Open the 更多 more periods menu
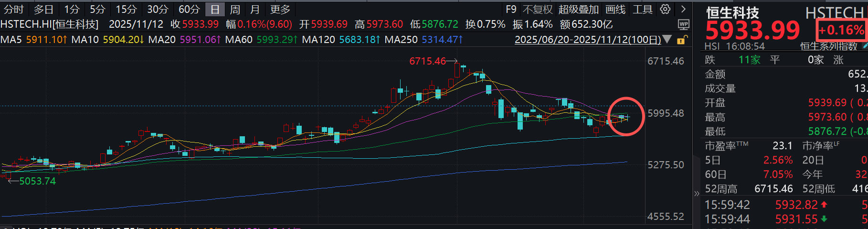Screen dimensions: 868x229 coord(280,10)
